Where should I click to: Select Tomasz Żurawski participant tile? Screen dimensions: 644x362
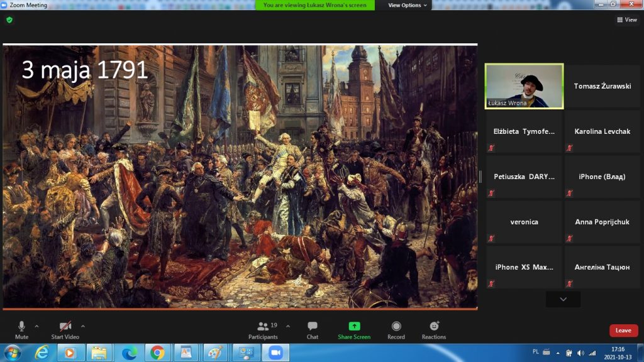602,86
